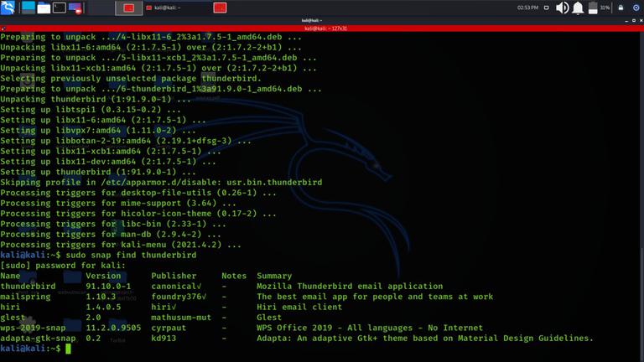Click 'Hiri email client' summary text
The width and height of the screenshot is (644, 362).
point(299,307)
